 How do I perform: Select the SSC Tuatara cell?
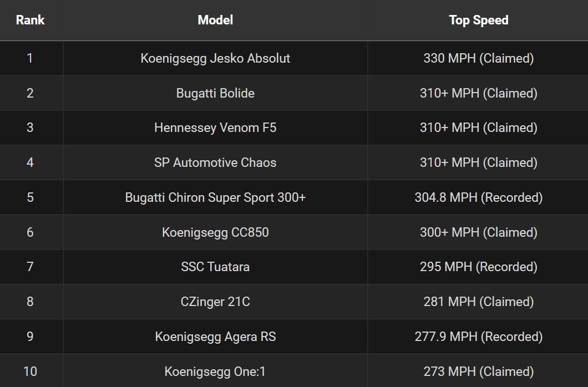tap(215, 267)
